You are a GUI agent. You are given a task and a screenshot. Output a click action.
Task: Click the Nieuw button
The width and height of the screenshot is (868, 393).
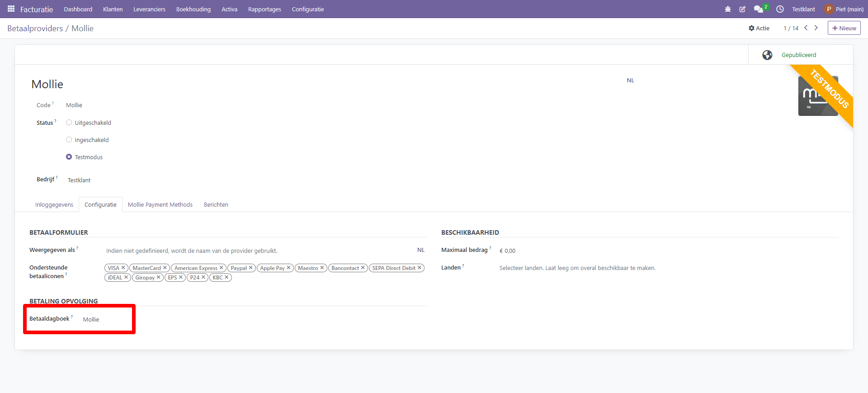click(x=844, y=28)
